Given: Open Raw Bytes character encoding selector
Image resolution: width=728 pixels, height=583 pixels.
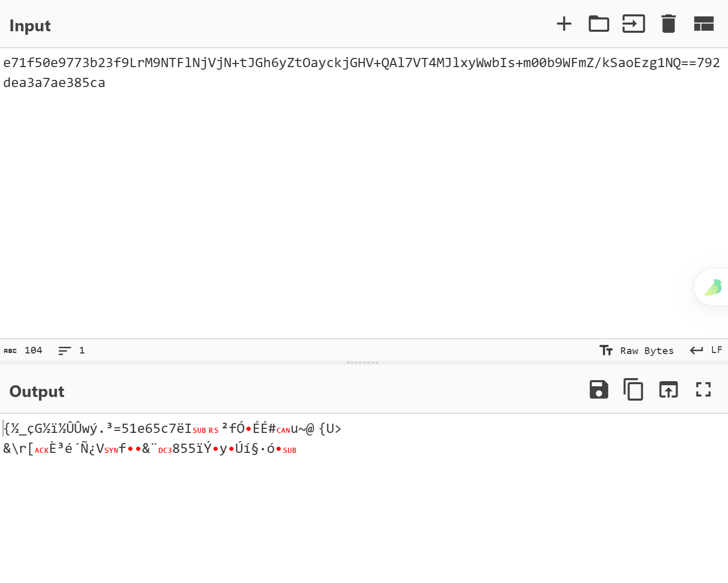Looking at the screenshot, I should [636, 350].
